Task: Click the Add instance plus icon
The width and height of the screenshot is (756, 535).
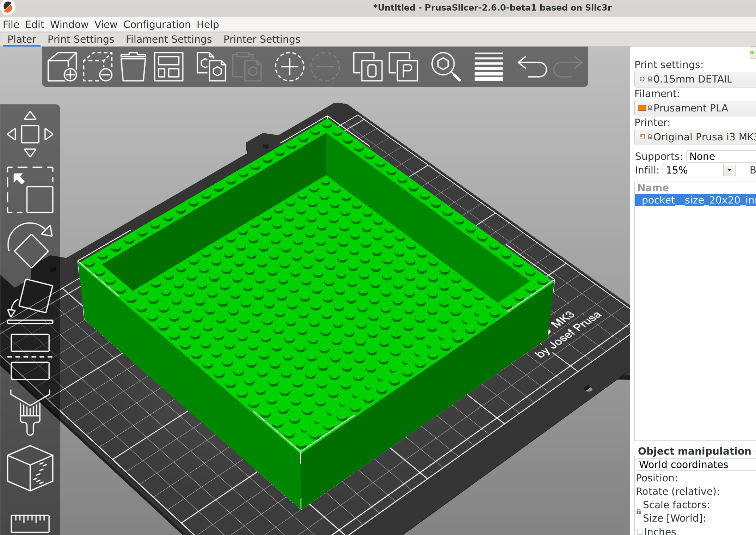Action: pyautogui.click(x=289, y=67)
